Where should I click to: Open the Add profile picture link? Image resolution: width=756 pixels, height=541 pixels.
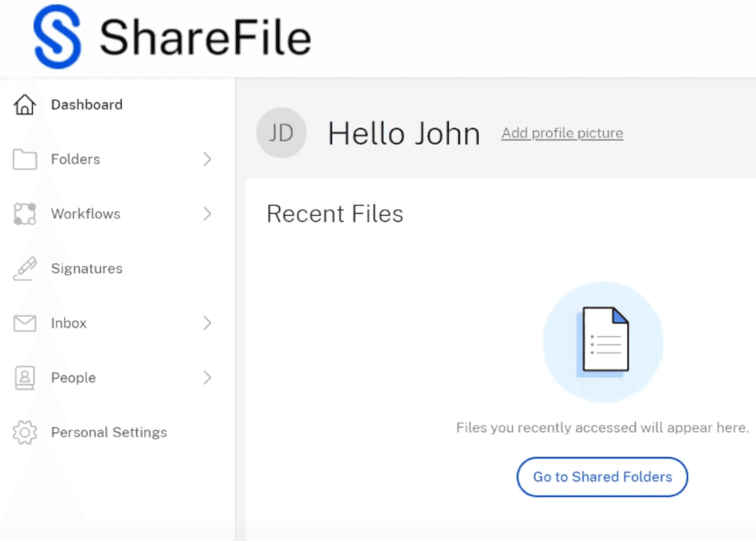562,133
